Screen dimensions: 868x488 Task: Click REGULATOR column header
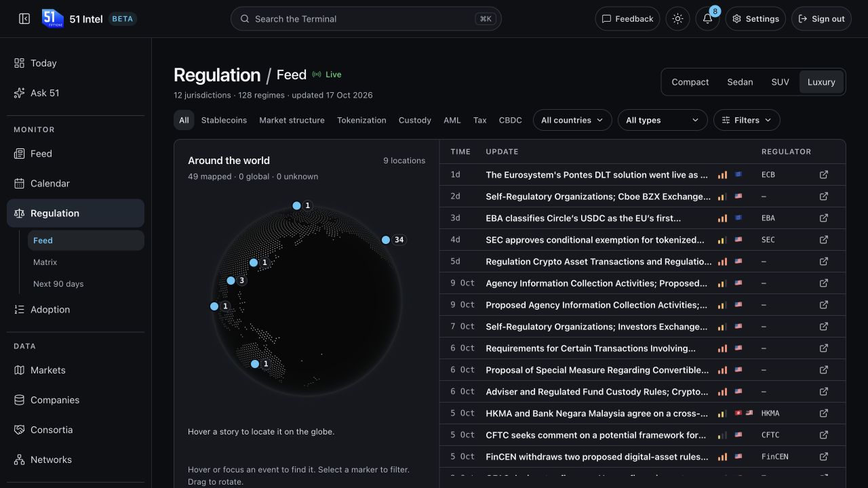(x=786, y=152)
